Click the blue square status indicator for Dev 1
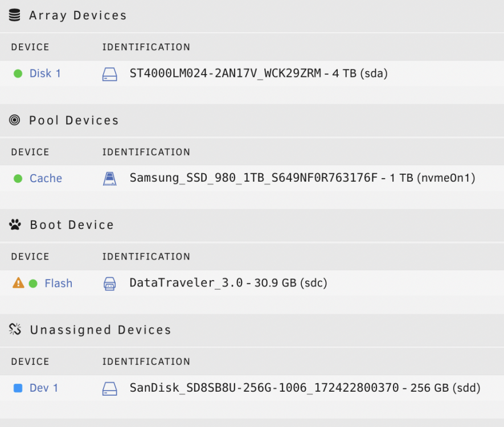 coord(18,388)
